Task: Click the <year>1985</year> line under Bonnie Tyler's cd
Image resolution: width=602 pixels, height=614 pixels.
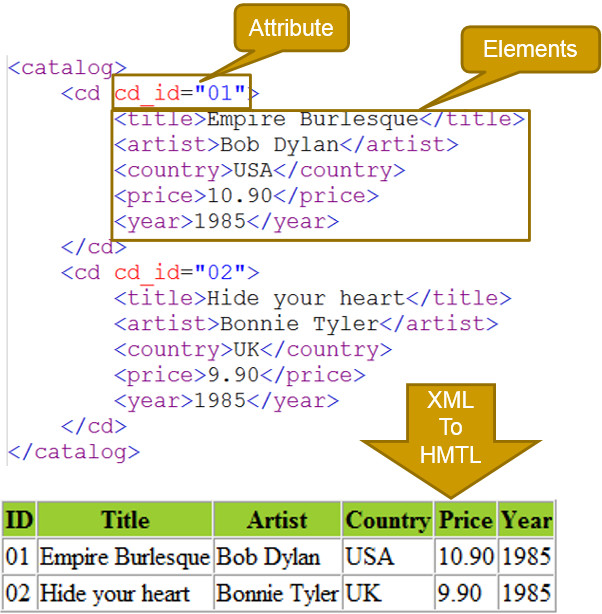Action: 226,401
